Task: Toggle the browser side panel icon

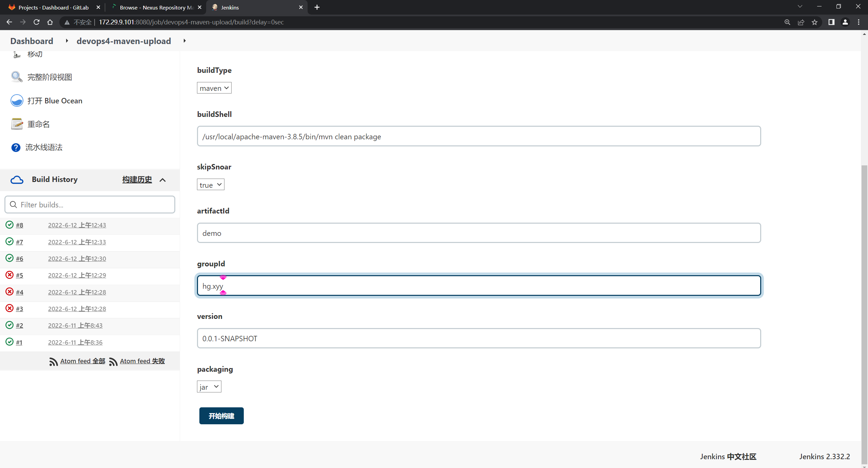Action: pos(831,22)
